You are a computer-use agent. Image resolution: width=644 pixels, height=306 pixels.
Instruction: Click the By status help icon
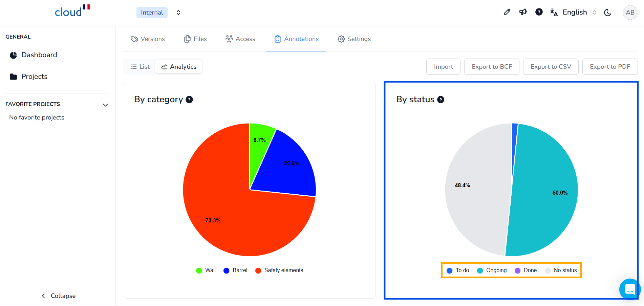click(x=441, y=100)
